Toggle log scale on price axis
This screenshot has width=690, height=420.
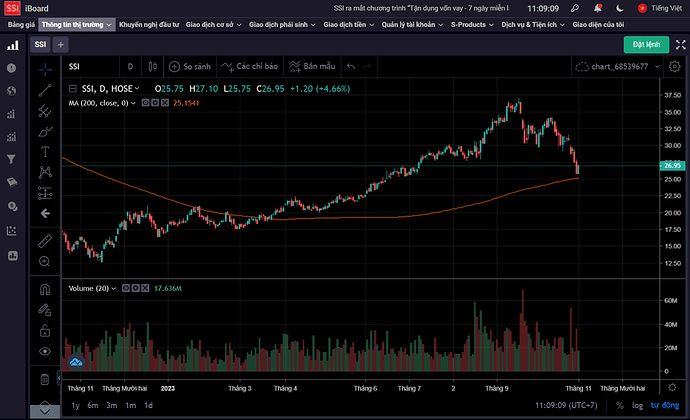637,405
